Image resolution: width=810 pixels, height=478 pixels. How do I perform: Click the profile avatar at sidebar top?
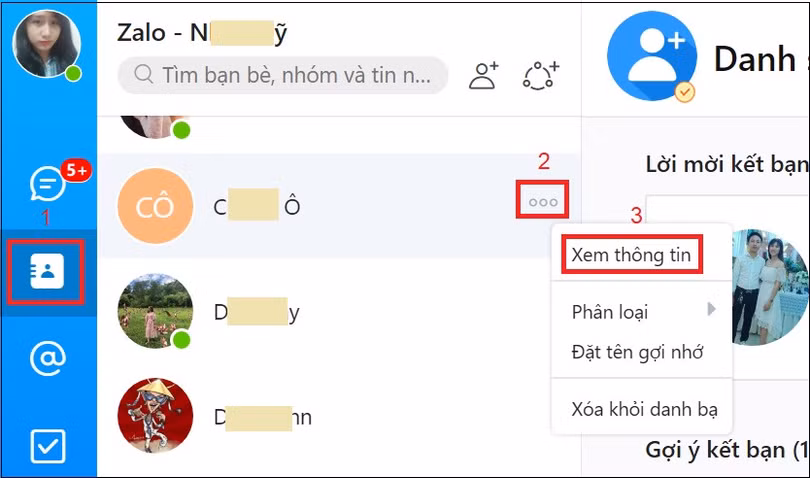[47, 44]
